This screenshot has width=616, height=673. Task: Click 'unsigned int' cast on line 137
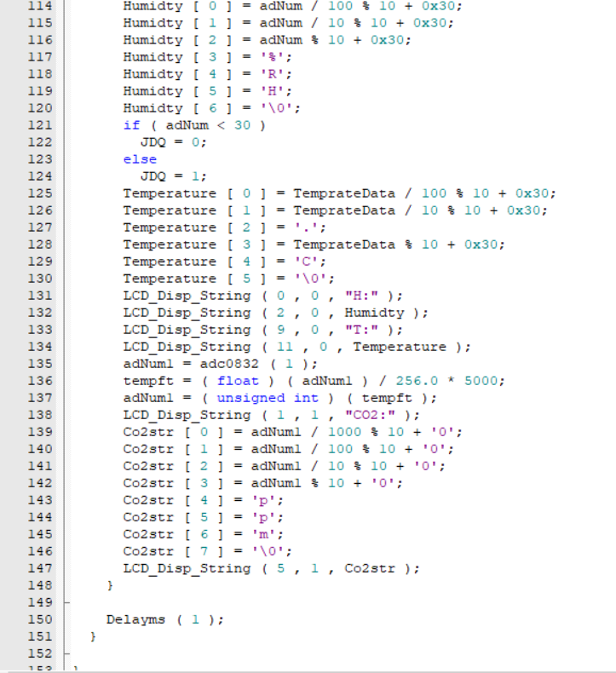(268, 398)
